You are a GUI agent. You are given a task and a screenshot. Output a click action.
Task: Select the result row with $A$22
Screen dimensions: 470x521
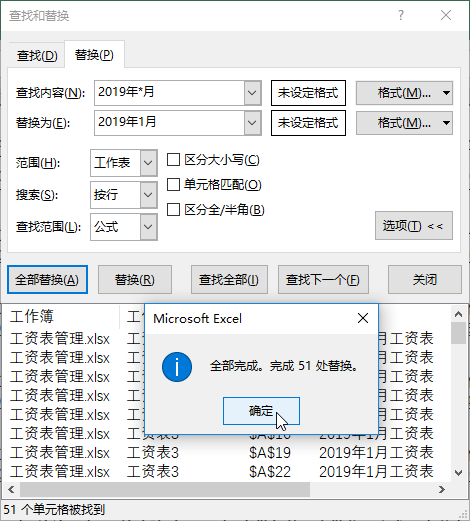tap(227, 472)
